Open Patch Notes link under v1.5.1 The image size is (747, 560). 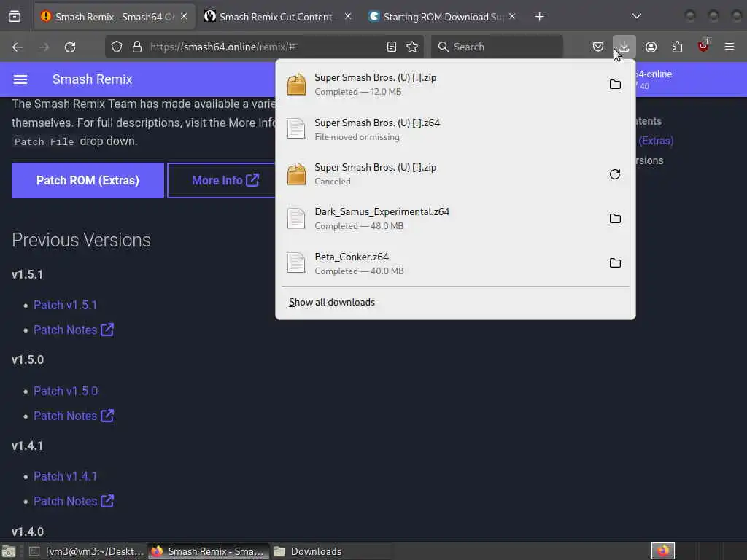pos(74,330)
